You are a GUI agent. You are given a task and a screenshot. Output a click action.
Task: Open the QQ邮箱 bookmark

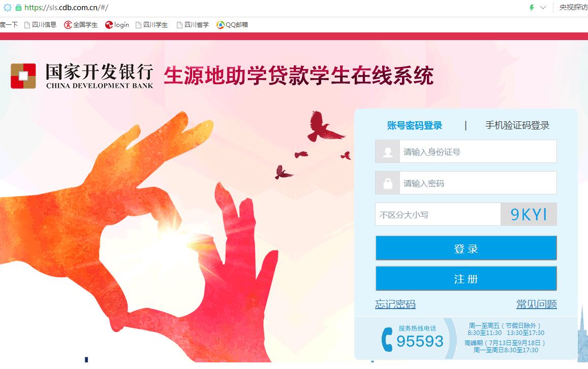pos(232,25)
